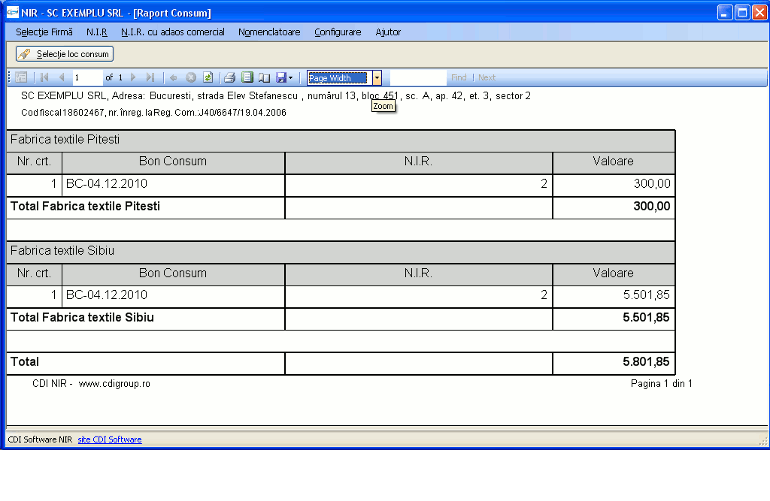Image resolution: width=770 pixels, height=501 pixels.
Task: Click Total Fabrica textile Pitesti label
Action: click(x=85, y=206)
